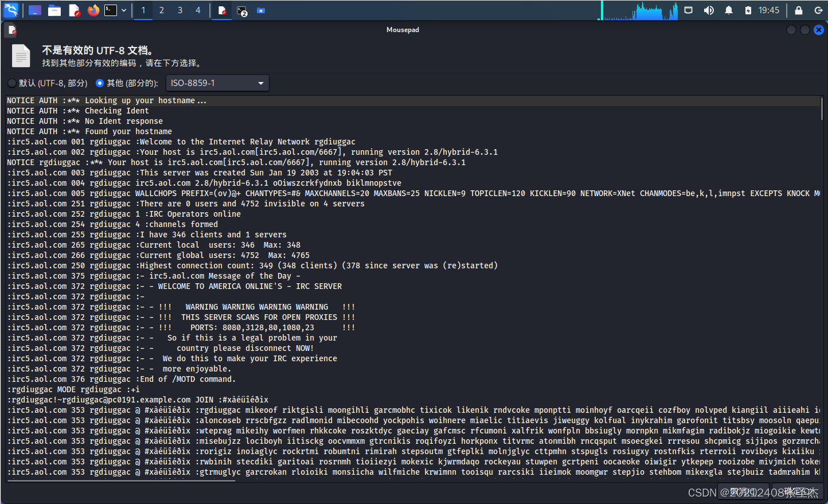Select the home folder window taskbar button
828x504 pixels.
click(261, 10)
